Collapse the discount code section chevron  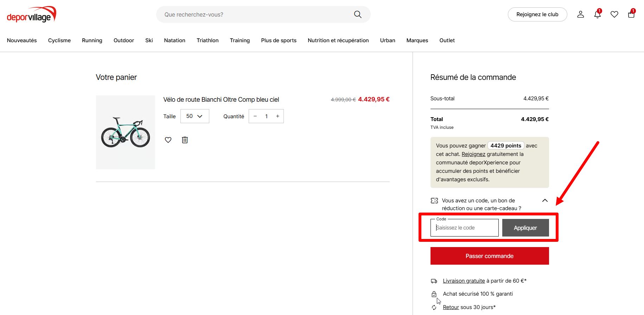[x=545, y=201]
